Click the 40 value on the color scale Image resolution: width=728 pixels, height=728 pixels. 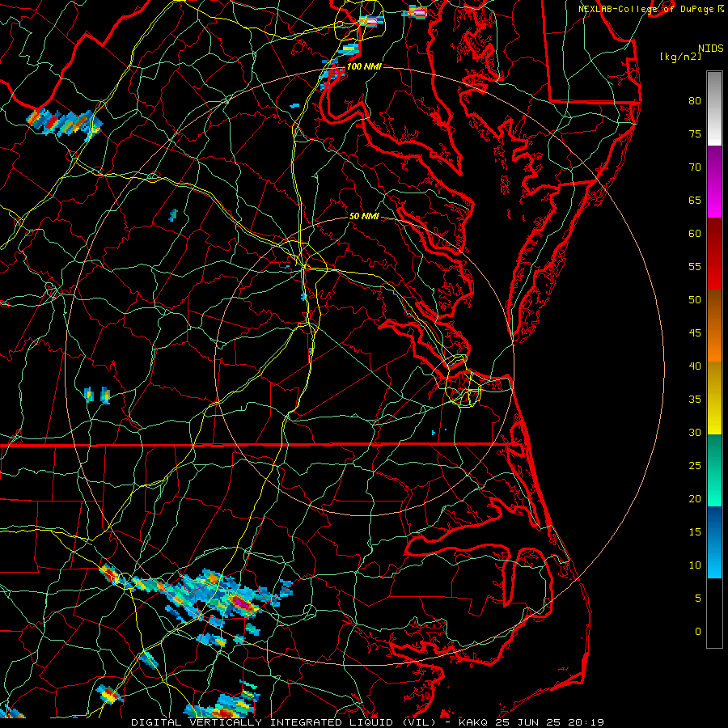tap(695, 366)
